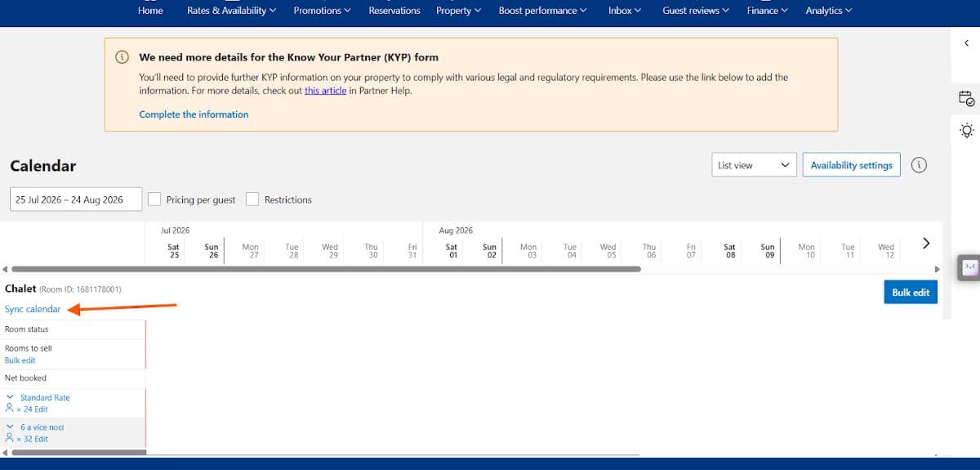Select Sat 01 August date column
The height and width of the screenshot is (470, 980).
click(x=451, y=250)
